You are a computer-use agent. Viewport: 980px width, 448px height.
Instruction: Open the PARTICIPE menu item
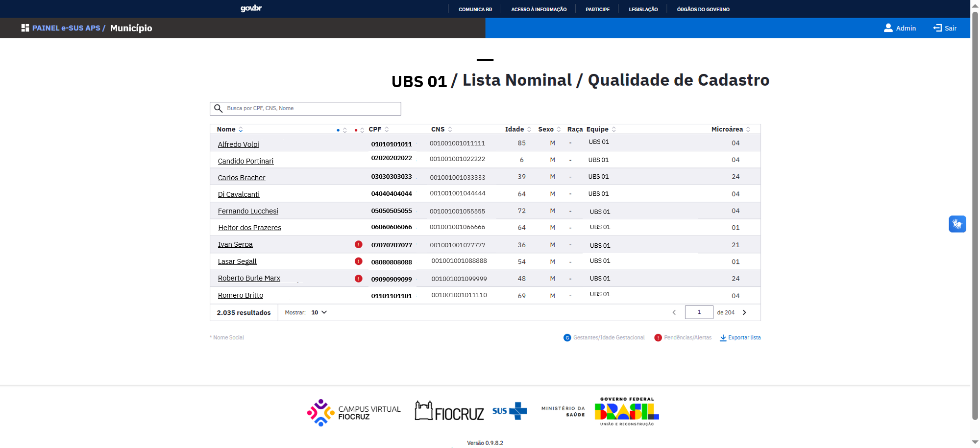pyautogui.click(x=597, y=9)
